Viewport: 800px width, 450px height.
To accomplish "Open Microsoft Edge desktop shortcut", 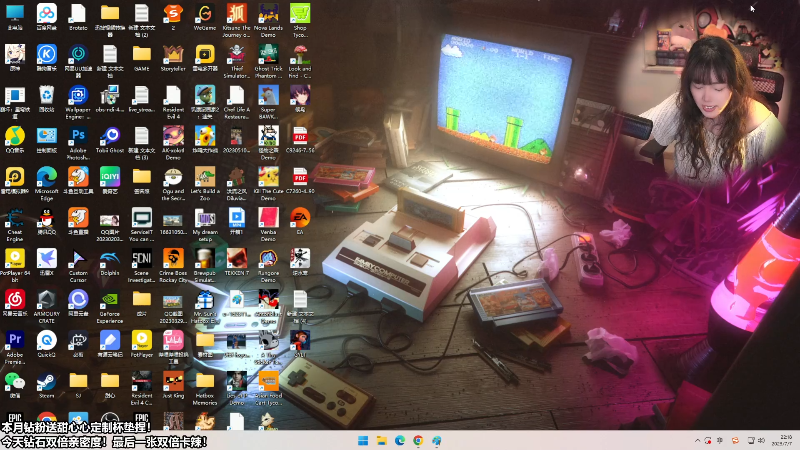I will click(46, 184).
